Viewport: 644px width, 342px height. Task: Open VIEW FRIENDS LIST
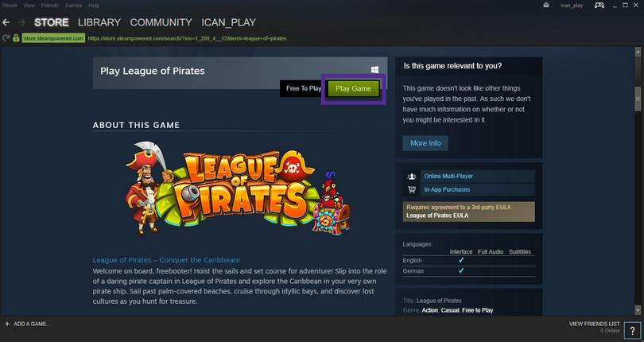[594, 324]
